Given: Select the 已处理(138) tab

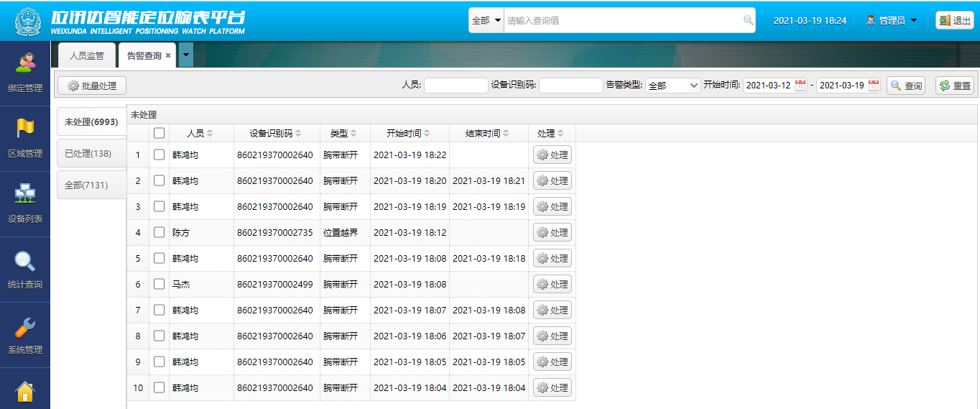Looking at the screenshot, I should 88,154.
